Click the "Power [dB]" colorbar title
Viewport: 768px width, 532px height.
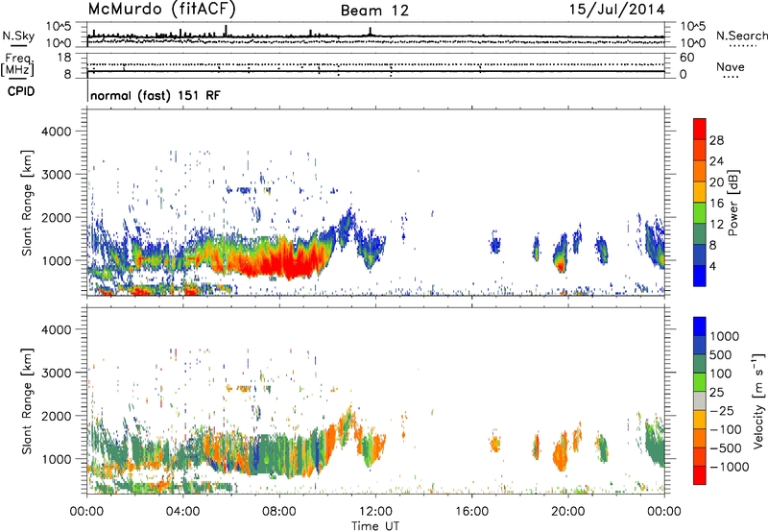coord(732,203)
